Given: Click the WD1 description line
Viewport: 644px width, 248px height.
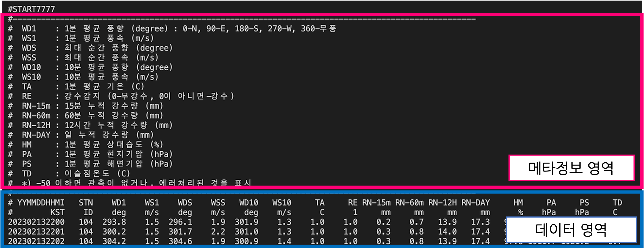Looking at the screenshot, I should click(172, 29).
